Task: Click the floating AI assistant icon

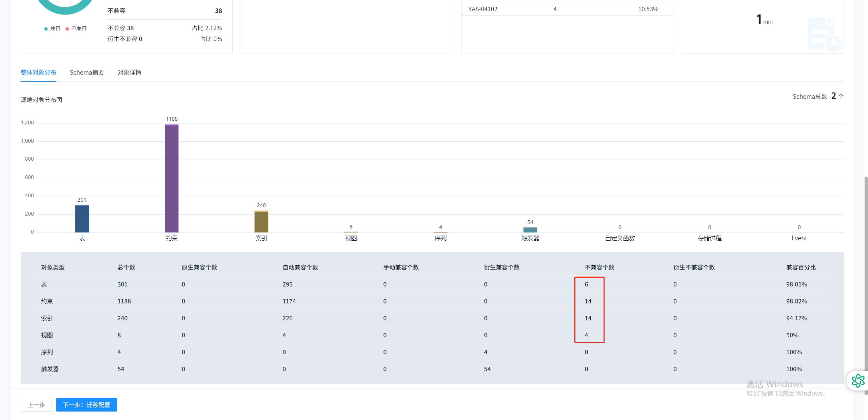Action: point(858,380)
